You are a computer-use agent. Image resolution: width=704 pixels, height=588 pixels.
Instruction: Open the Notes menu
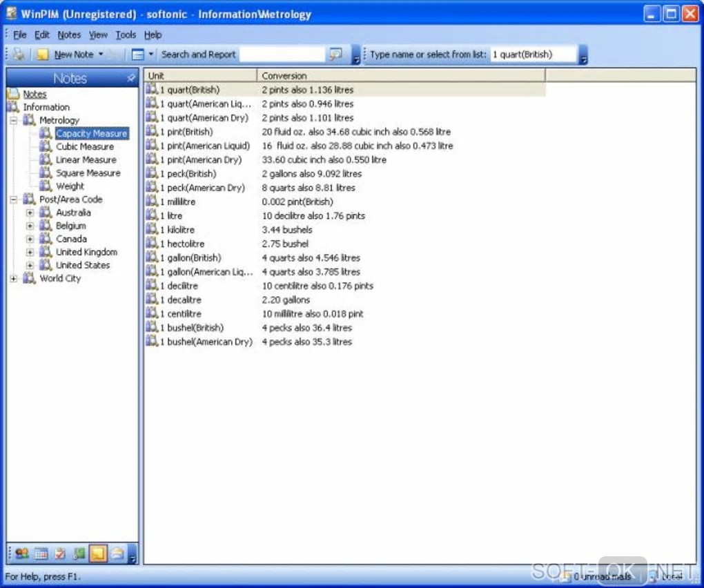click(x=69, y=35)
